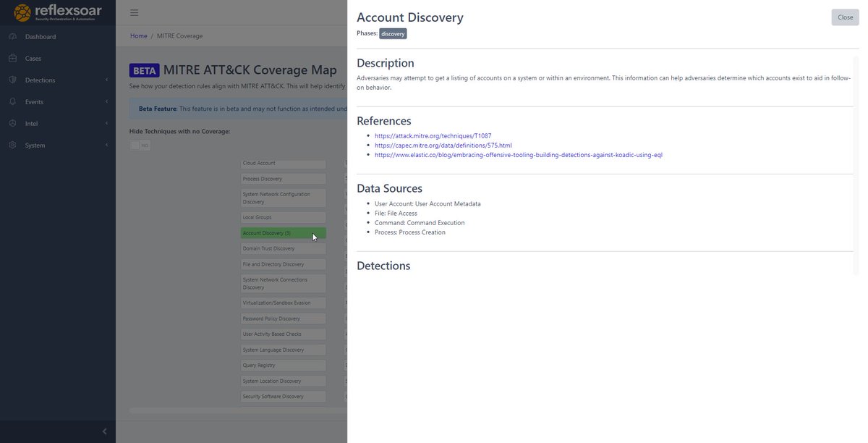Image resolution: width=868 pixels, height=443 pixels.
Task: Select the highlighted Account Discovery technique cell
Action: pos(283,232)
